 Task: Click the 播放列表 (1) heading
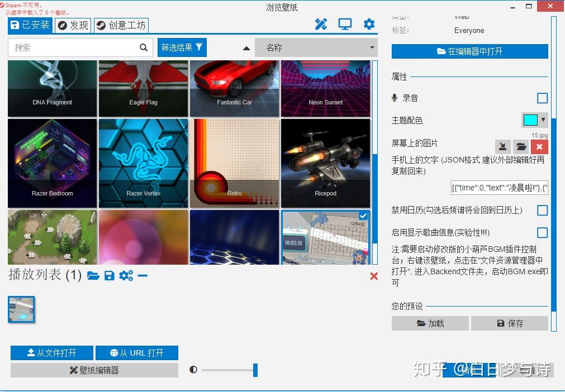pyautogui.click(x=45, y=275)
